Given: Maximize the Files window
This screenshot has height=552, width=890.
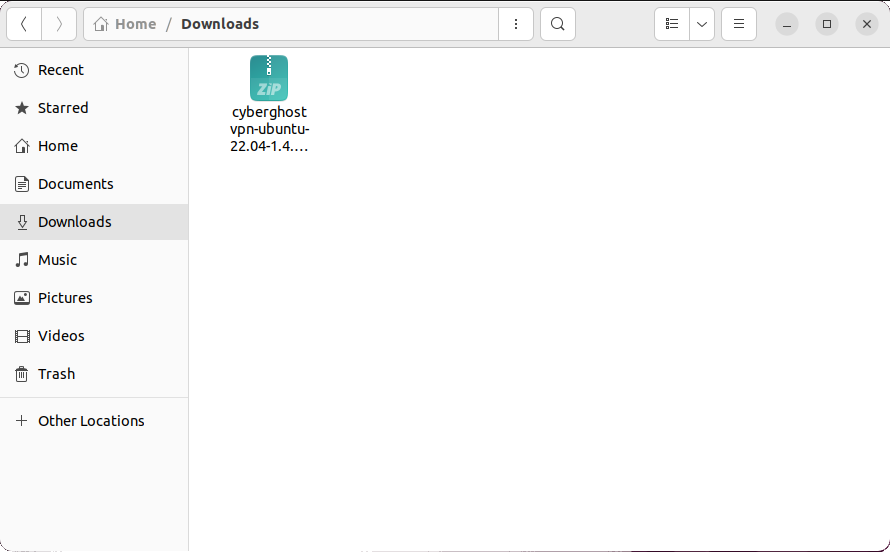Looking at the screenshot, I should click(826, 24).
